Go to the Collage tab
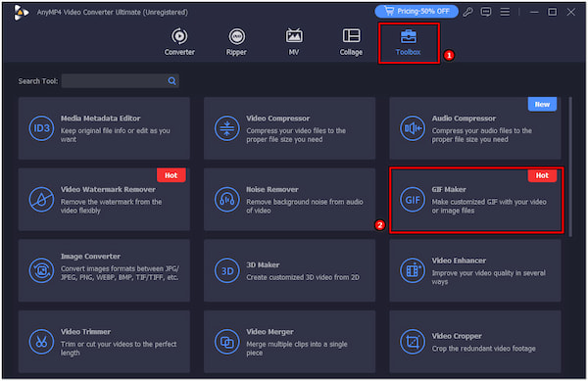Screen dimensions: 588x381 (x=351, y=42)
